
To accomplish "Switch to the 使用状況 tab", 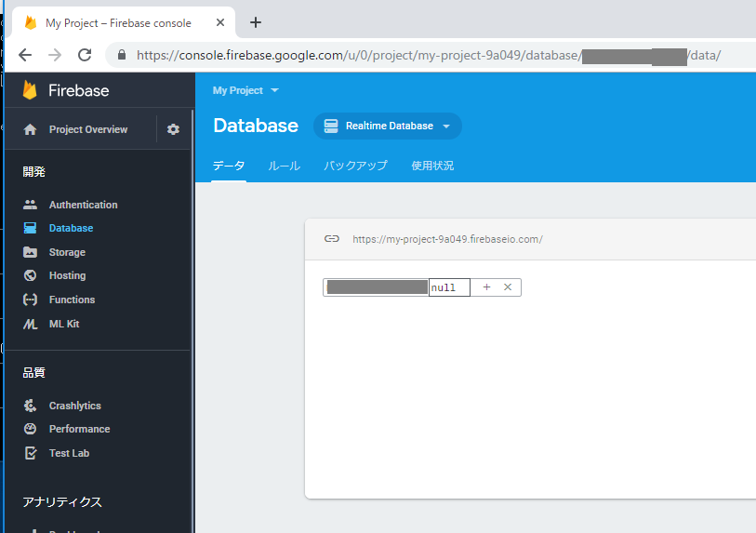I will [x=432, y=166].
